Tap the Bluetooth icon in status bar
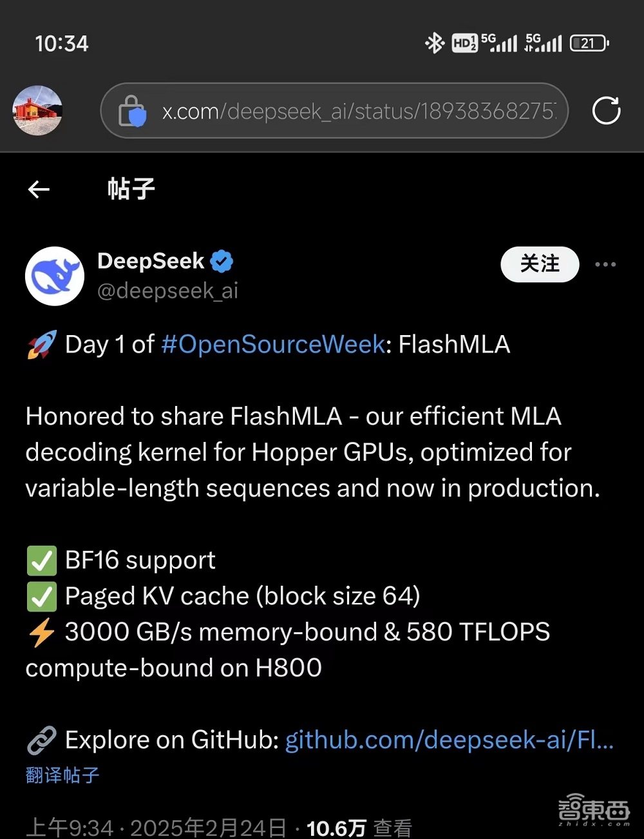This screenshot has height=839, width=644. pos(433,43)
